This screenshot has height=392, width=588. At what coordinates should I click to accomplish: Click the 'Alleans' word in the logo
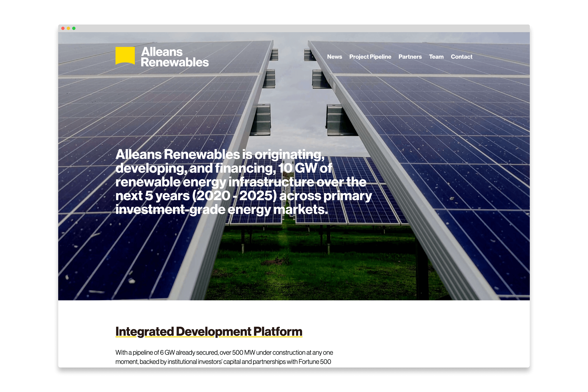click(162, 52)
